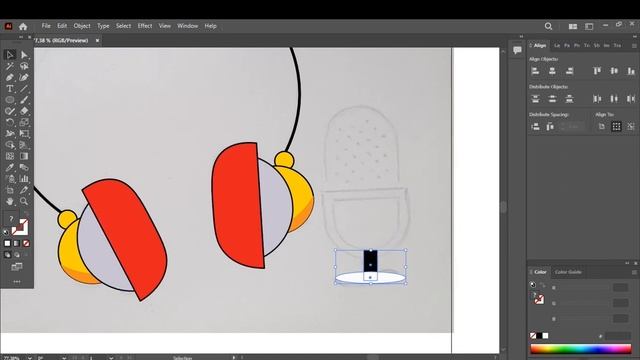Choose the Gradient tool
This screenshot has width=640, height=360.
click(x=24, y=156)
